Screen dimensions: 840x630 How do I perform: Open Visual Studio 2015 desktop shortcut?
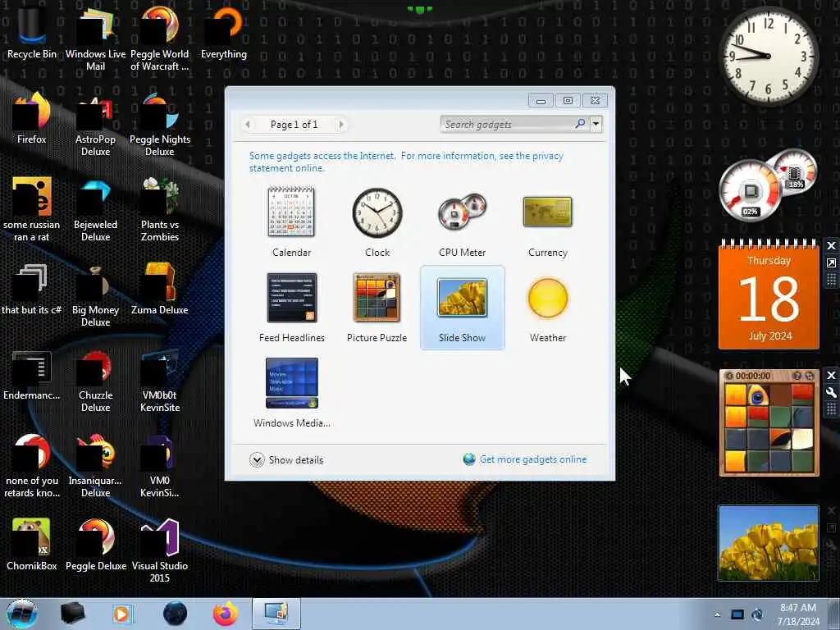tap(160, 550)
